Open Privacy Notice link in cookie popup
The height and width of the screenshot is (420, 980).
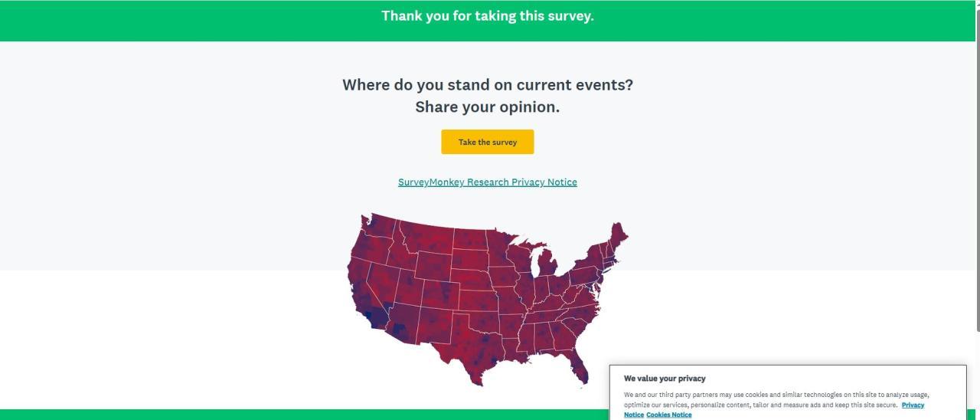(x=913, y=405)
